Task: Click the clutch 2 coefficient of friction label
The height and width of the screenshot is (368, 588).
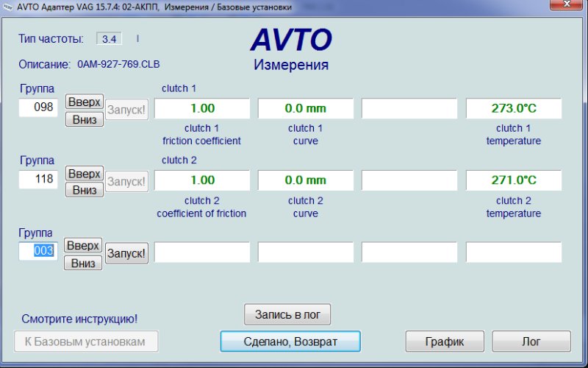Action: tap(201, 207)
